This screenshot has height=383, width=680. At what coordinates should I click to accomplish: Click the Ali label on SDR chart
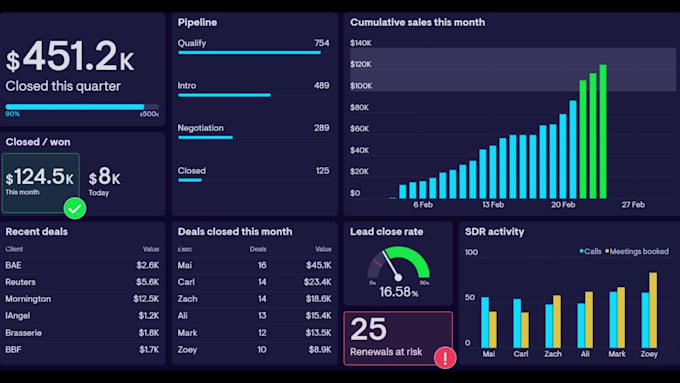click(x=585, y=354)
